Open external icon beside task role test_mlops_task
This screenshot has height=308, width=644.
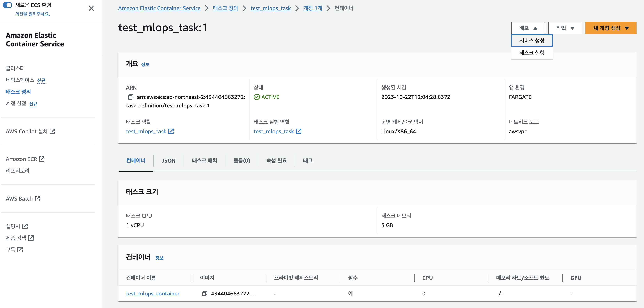[171, 131]
